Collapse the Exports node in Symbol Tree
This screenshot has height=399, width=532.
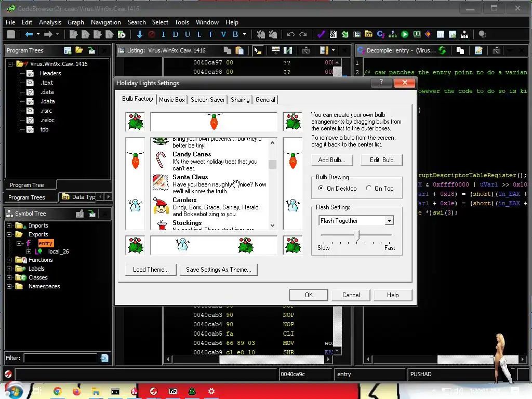click(x=9, y=234)
